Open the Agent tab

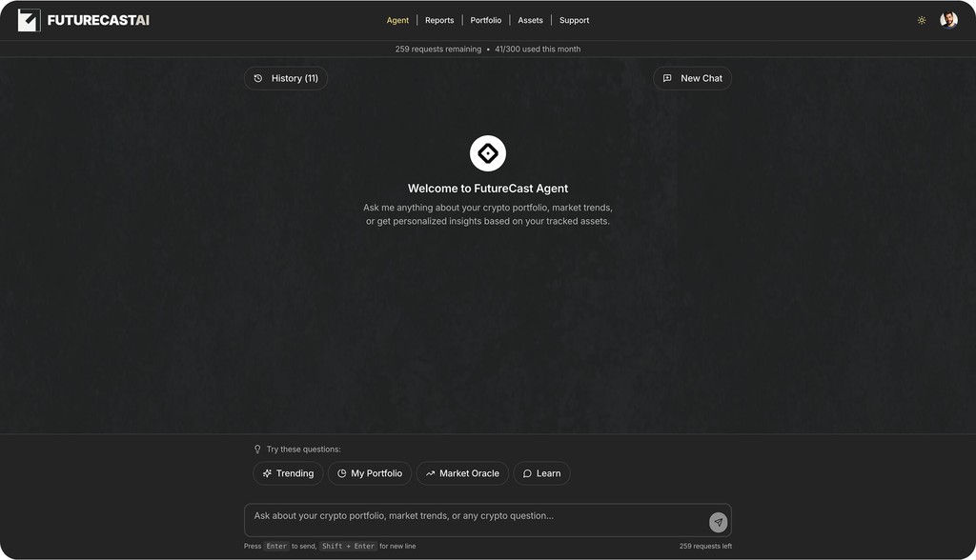point(397,20)
